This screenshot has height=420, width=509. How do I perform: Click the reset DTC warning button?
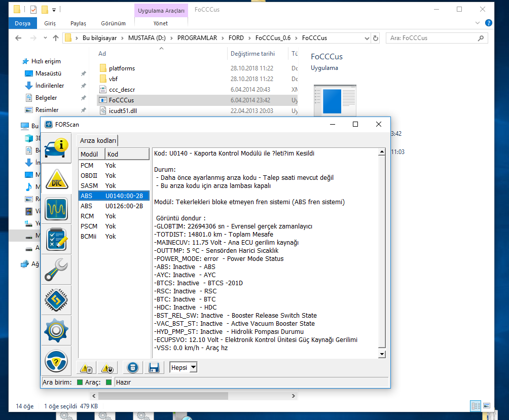tap(107, 368)
